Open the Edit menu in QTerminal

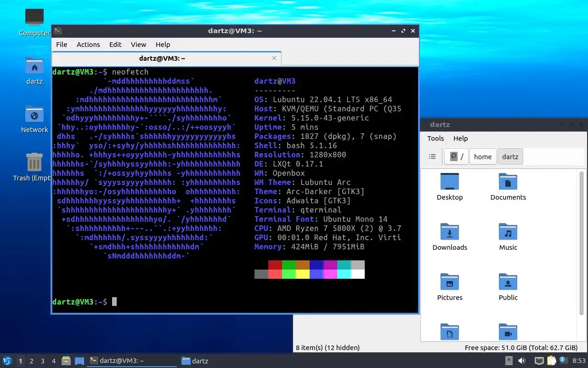coord(115,45)
